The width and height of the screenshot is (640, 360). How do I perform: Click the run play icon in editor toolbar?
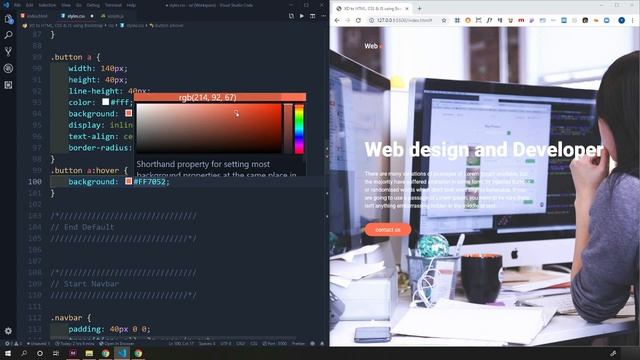(302, 16)
